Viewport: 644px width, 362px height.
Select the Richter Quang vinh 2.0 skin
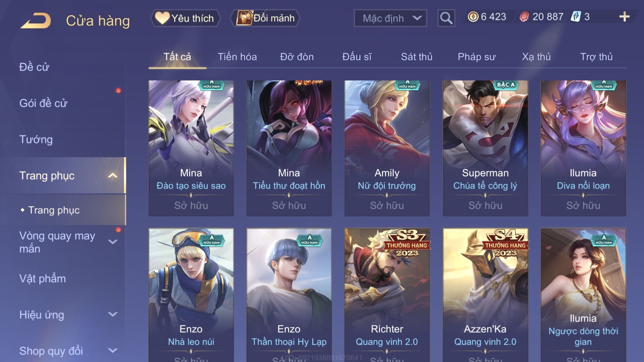[387, 295]
